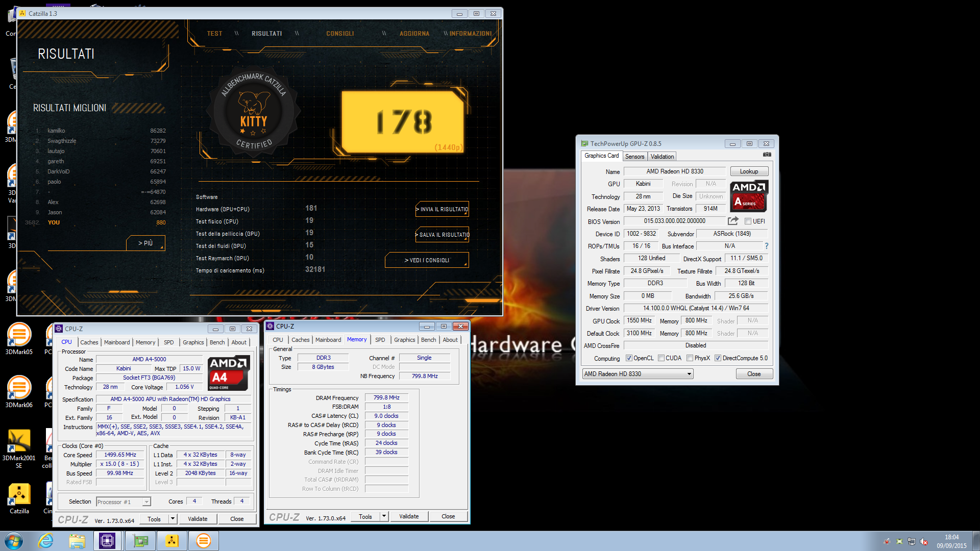Open the Processor #1 selection dropdown
The height and width of the screenshot is (551, 980).
124,502
